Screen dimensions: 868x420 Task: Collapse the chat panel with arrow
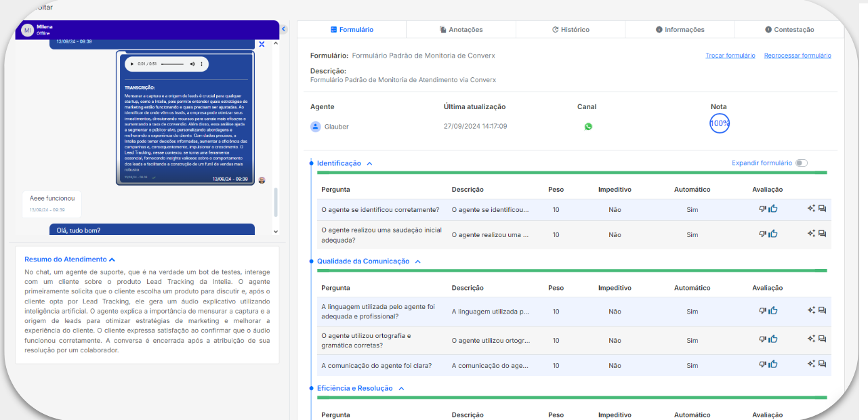[x=284, y=29]
